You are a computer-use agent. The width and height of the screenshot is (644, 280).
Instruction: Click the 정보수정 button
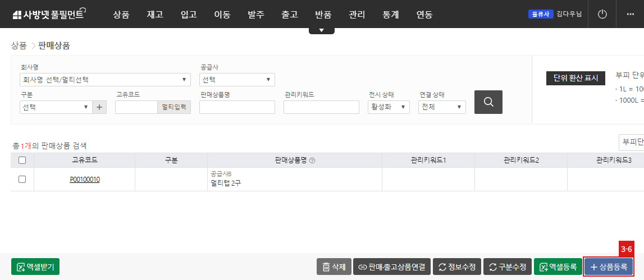click(x=457, y=267)
